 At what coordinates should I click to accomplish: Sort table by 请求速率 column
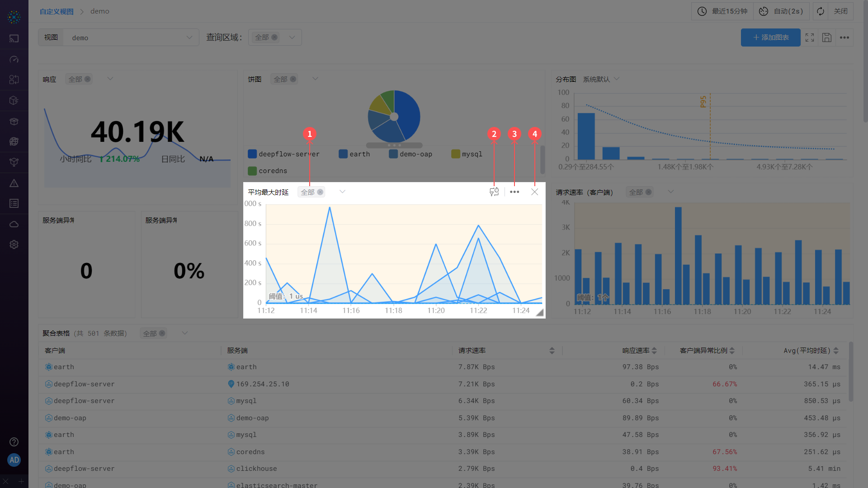(x=552, y=351)
